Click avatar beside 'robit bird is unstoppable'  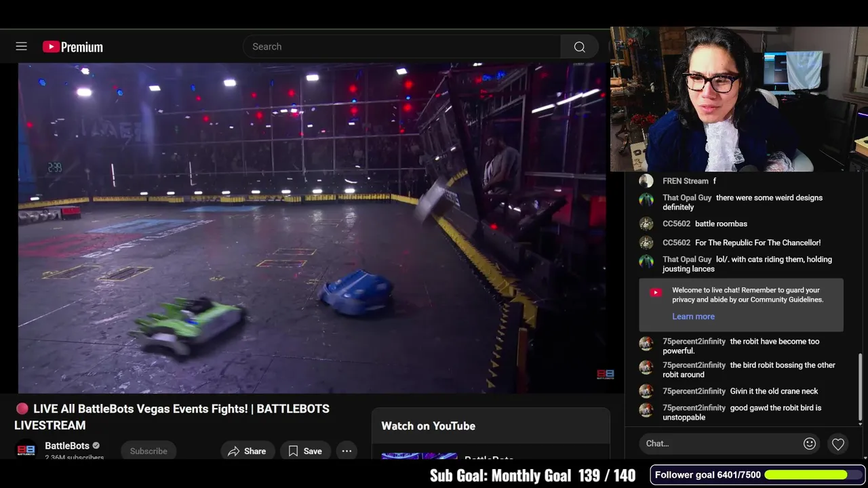(646, 409)
